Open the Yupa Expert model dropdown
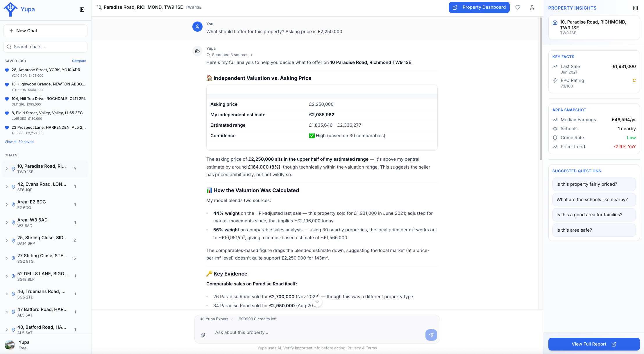The image size is (644, 354). [217, 319]
